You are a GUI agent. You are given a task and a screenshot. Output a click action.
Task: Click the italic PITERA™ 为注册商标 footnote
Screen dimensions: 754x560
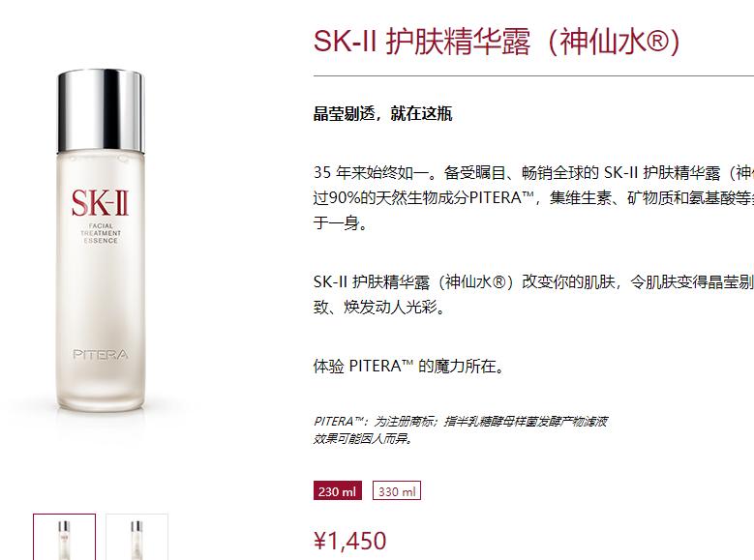point(460,422)
